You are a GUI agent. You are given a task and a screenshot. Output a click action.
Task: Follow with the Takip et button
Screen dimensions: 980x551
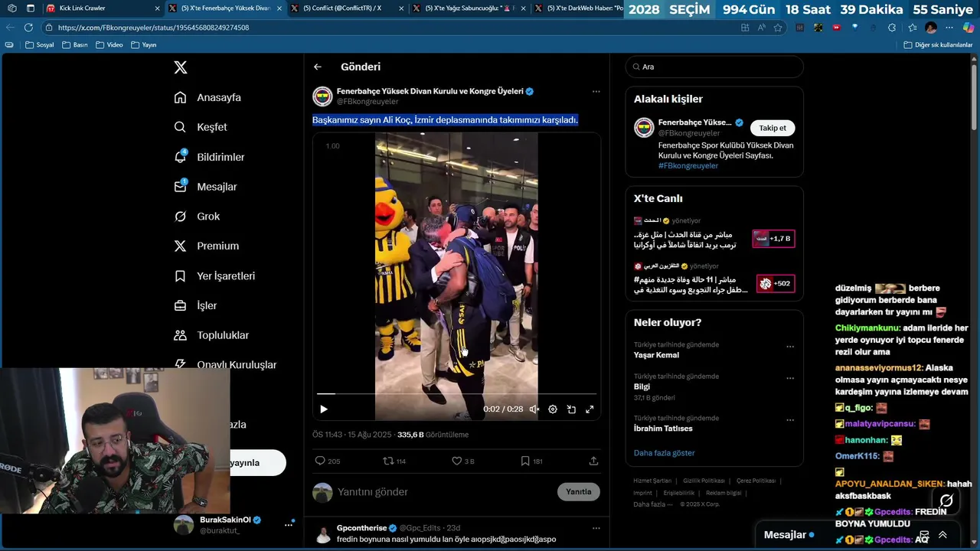[773, 128]
